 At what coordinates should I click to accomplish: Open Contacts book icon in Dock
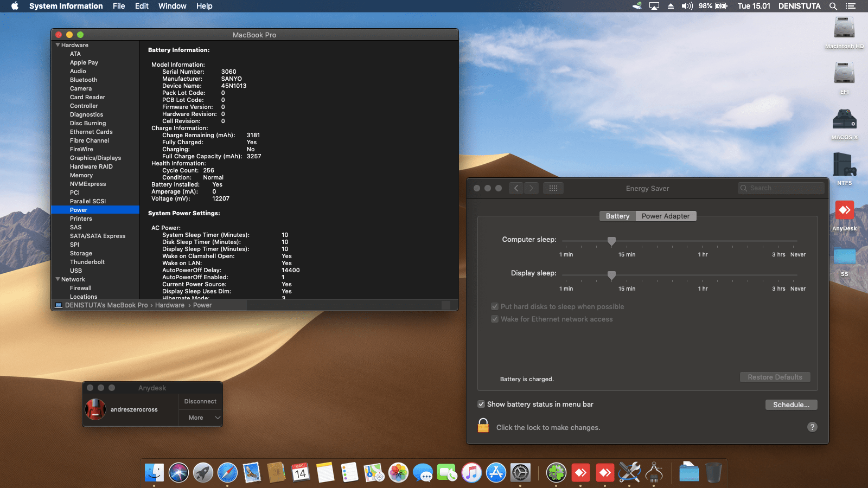click(x=276, y=473)
